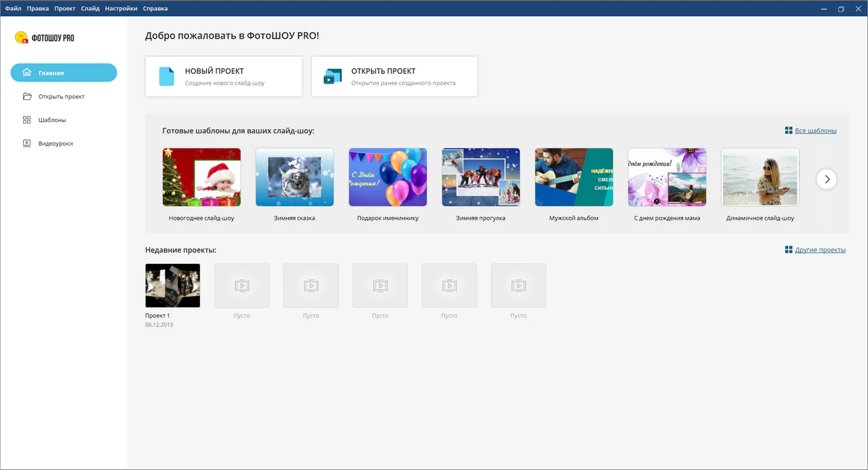868x470 pixels.
Task: Click the ОТКРЫТЬ ПРОЕКТ card button
Action: click(x=395, y=77)
